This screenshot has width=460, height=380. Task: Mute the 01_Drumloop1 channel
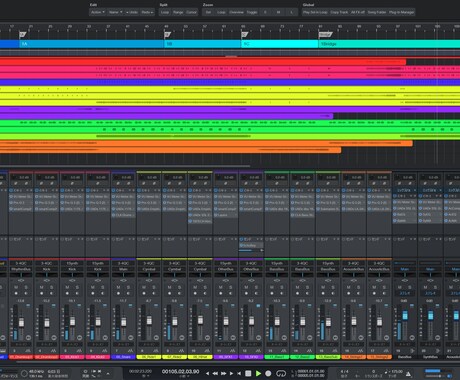point(16,287)
